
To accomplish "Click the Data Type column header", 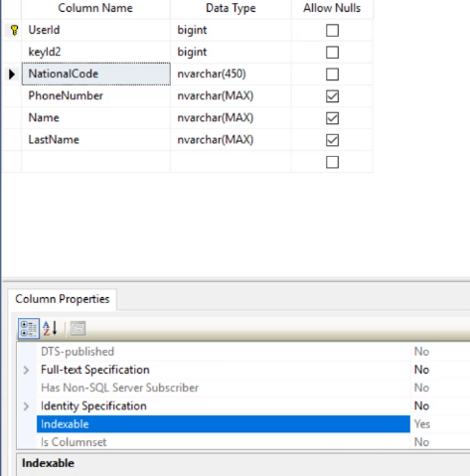I will click(231, 8).
